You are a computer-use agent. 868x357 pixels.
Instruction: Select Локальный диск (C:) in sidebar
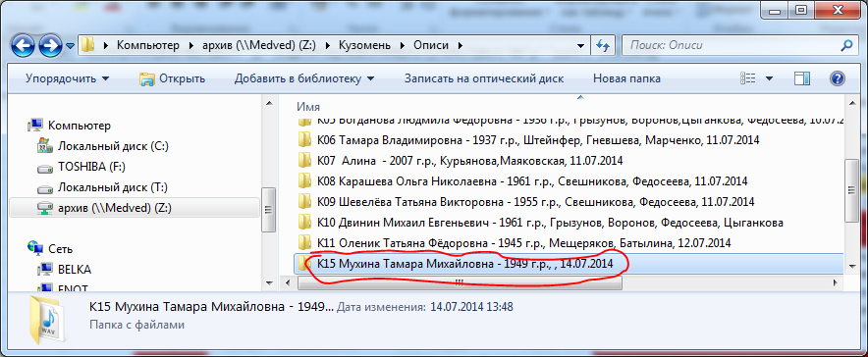[113, 146]
